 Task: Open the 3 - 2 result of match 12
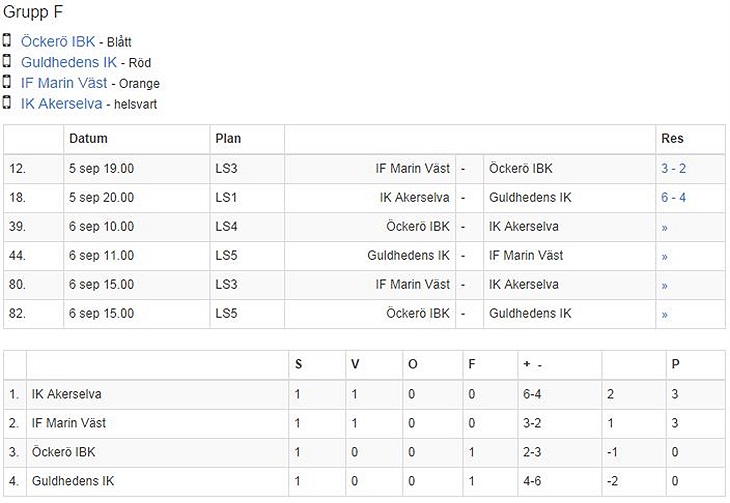[673, 169]
